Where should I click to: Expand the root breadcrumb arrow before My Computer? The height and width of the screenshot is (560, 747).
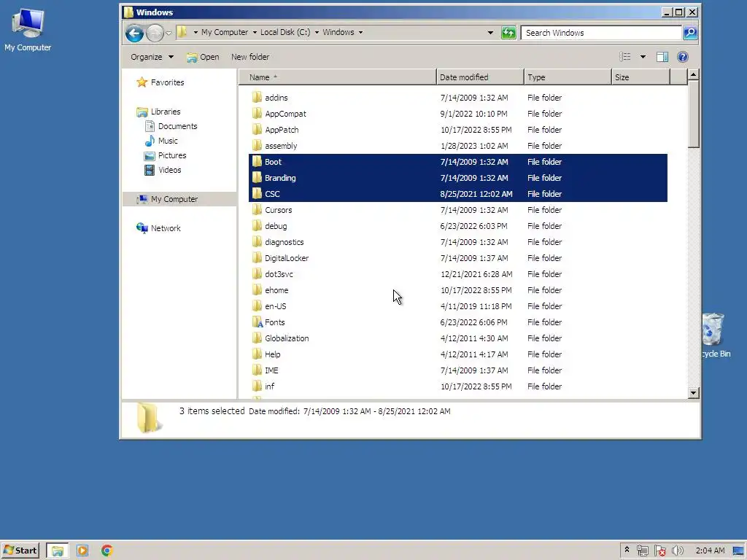coord(196,32)
